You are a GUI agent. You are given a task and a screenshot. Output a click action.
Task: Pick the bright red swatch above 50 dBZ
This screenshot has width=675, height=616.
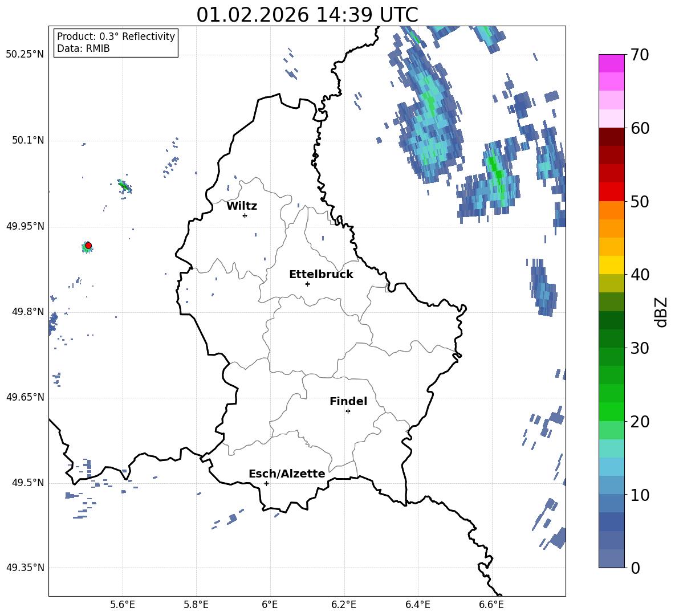[611, 192]
